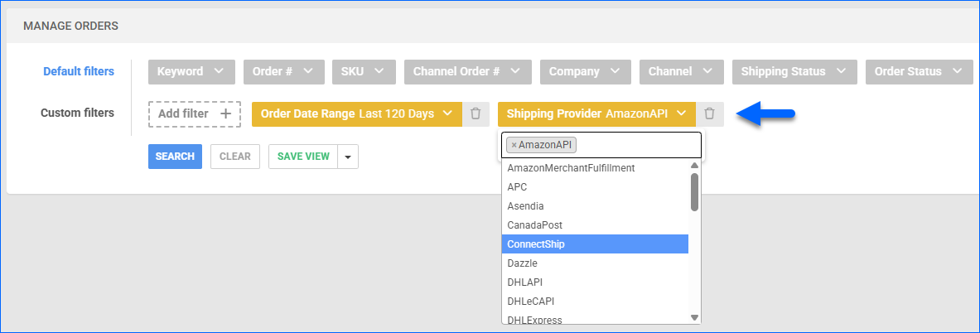The width and height of the screenshot is (980, 333).
Task: Choose AmazonMerchantFulfillment in the list
Action: click(x=595, y=168)
